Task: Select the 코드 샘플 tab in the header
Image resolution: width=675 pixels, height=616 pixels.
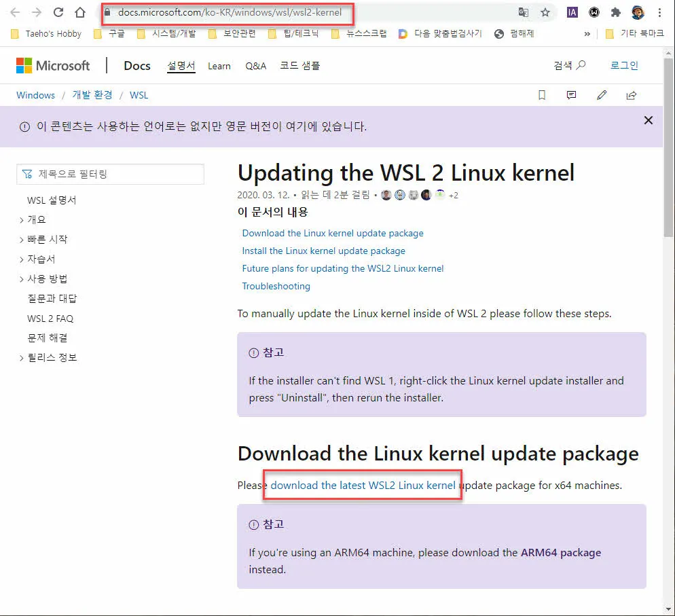Action: click(299, 65)
